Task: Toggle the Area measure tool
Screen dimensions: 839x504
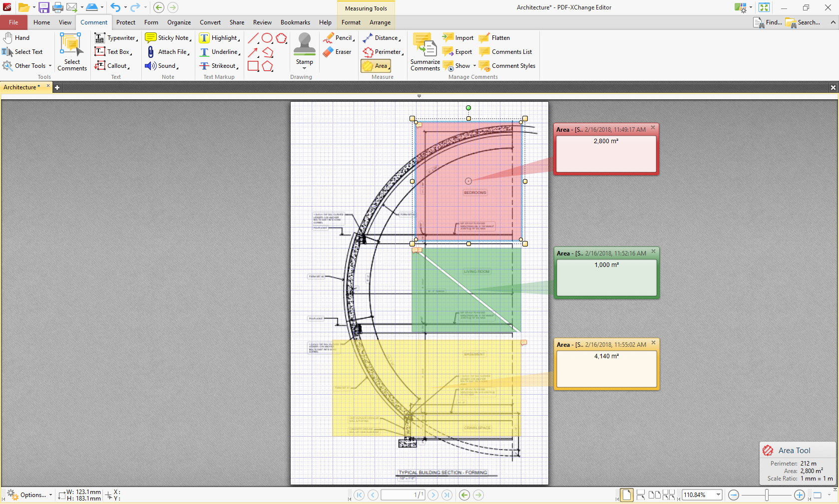Action: click(x=376, y=66)
